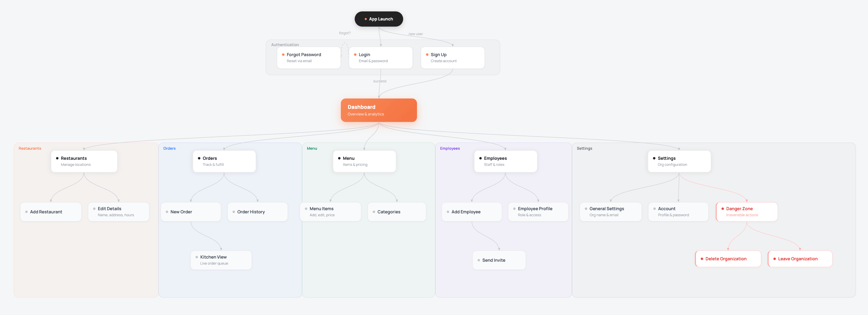This screenshot has width=868, height=315.
Task: Click the Add Restaurant node
Action: click(51, 212)
